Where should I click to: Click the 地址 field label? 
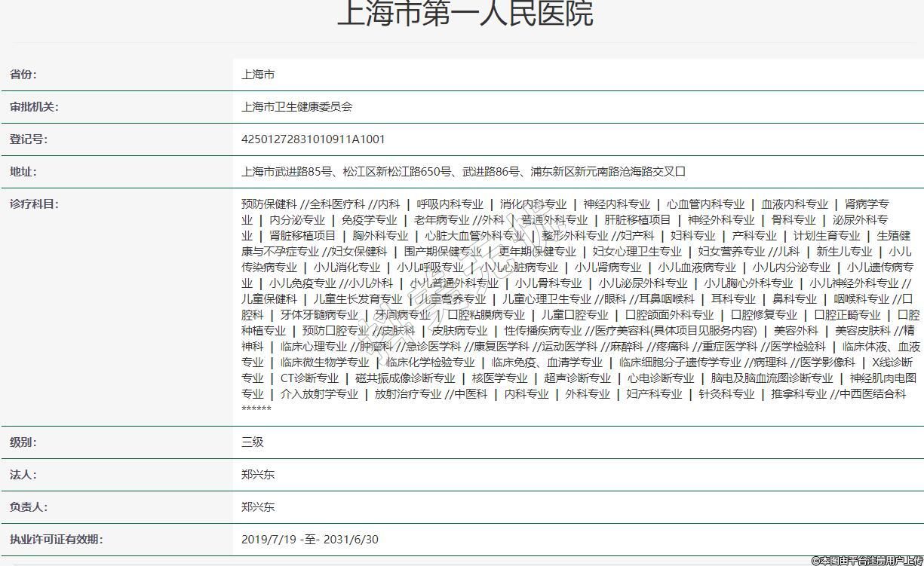23,172
